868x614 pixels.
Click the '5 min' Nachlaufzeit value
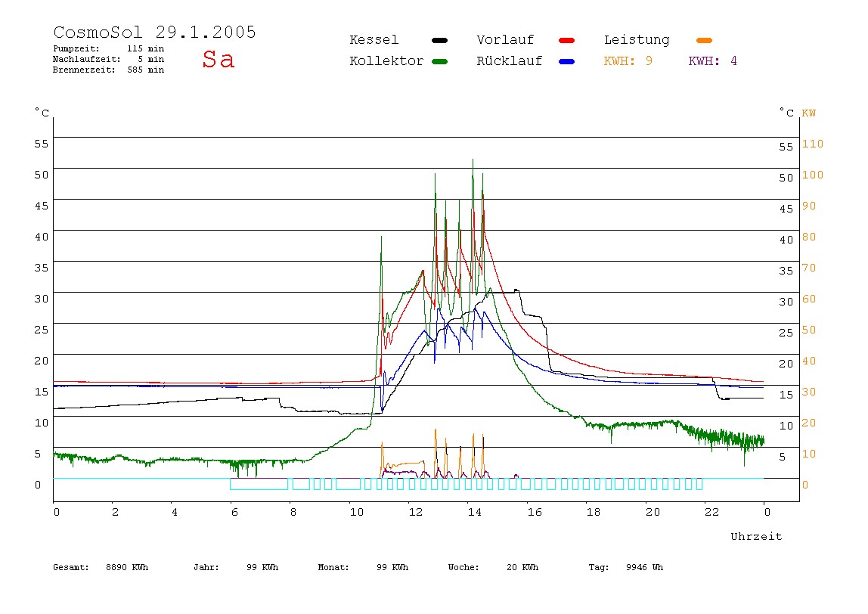[151, 59]
